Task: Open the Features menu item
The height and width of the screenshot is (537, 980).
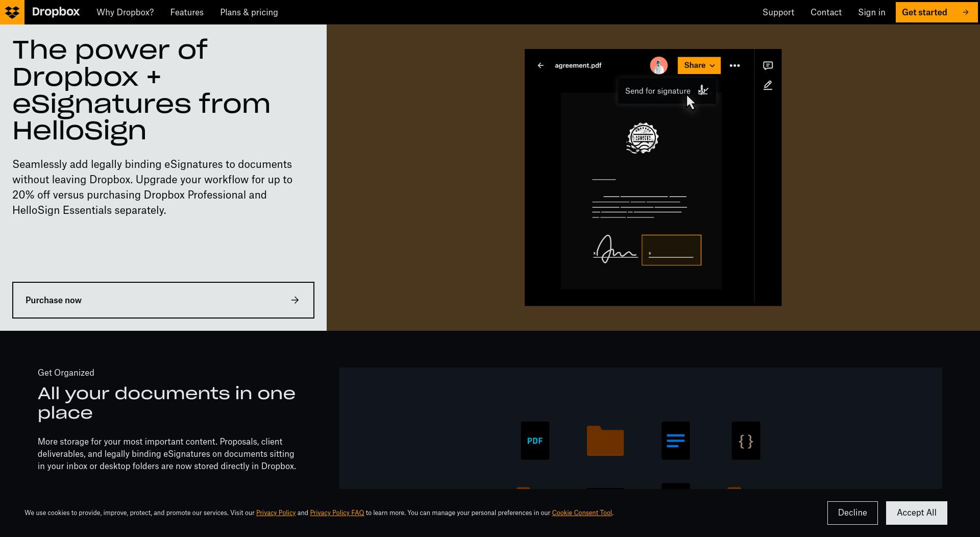Action: pyautogui.click(x=187, y=12)
